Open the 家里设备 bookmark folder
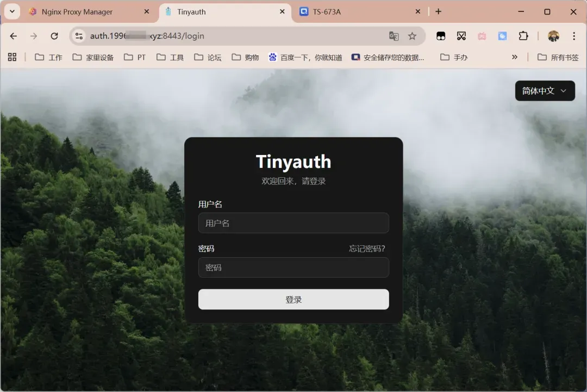Image resolution: width=587 pixels, height=392 pixels. (93, 57)
